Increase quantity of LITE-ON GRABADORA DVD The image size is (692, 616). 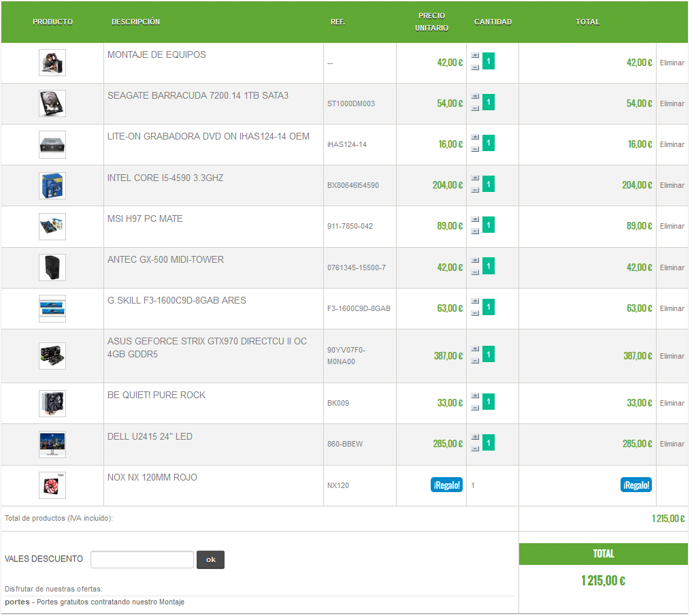[x=476, y=137]
